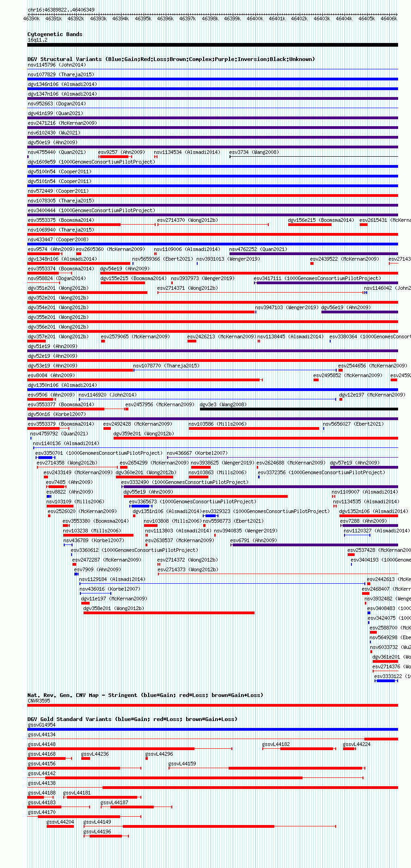Open the nsv5659366 (Ebert2021) variant label

(x=163, y=259)
